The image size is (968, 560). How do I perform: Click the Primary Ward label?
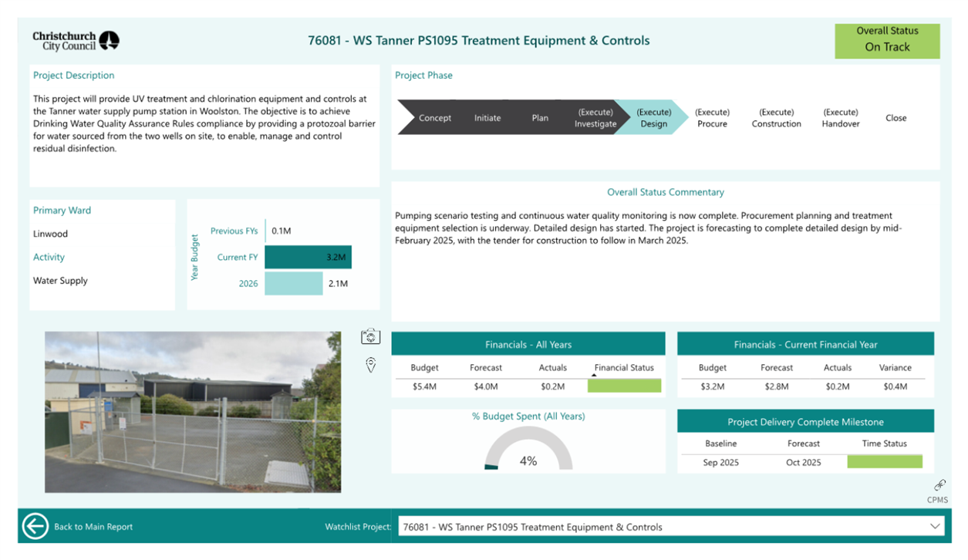tap(62, 211)
